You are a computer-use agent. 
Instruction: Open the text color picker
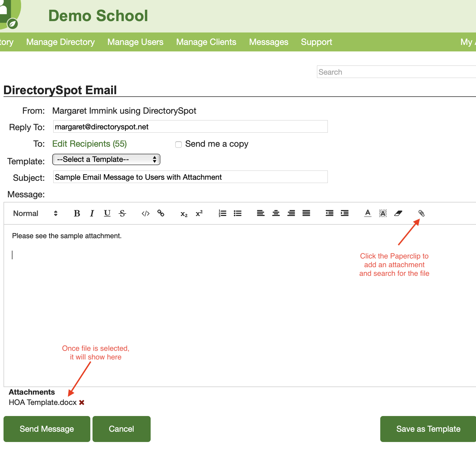tap(368, 213)
